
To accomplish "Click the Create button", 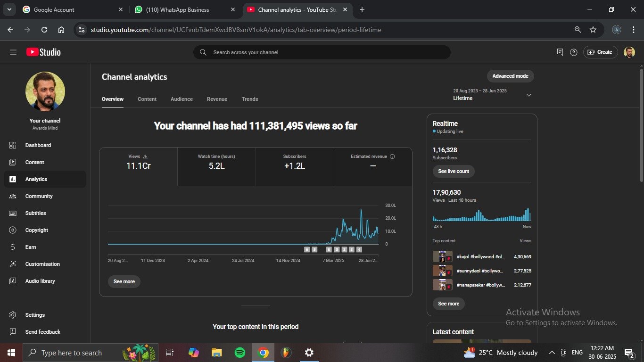I will tap(600, 52).
